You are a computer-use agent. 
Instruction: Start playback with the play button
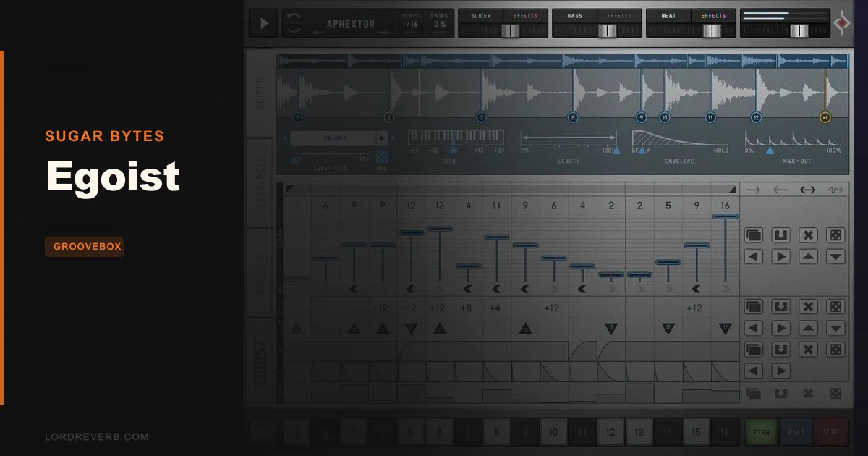[263, 23]
